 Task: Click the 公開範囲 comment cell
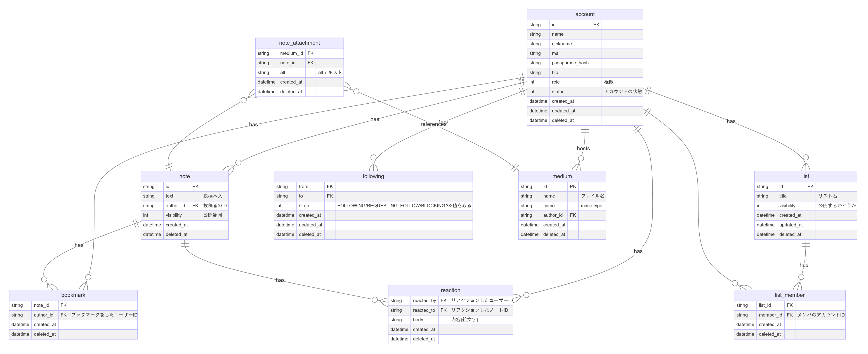click(215, 215)
